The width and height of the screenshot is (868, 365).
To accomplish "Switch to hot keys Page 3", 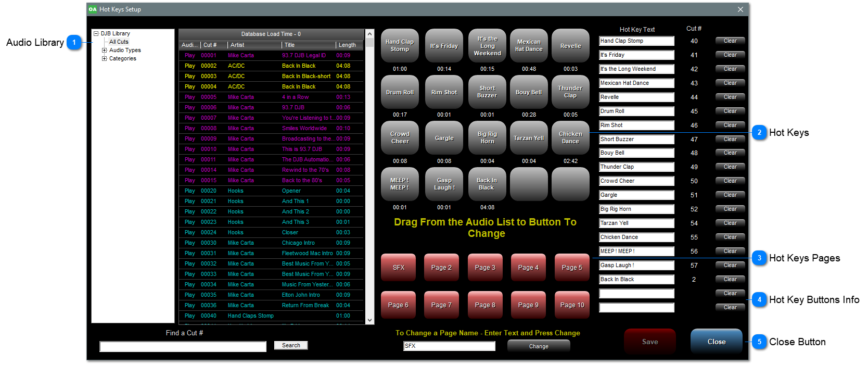I will click(x=485, y=267).
